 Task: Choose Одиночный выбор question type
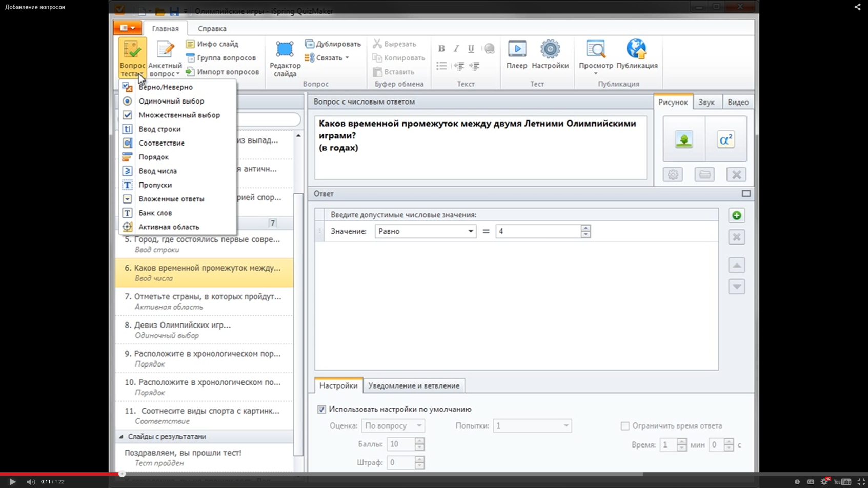pyautogui.click(x=177, y=101)
